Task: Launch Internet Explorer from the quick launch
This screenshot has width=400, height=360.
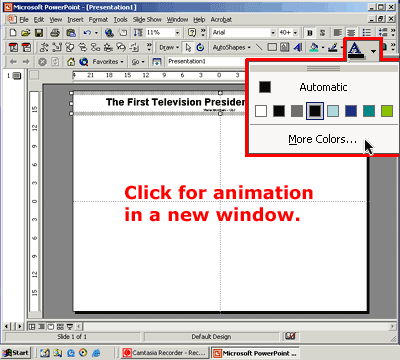Action: tap(96, 353)
